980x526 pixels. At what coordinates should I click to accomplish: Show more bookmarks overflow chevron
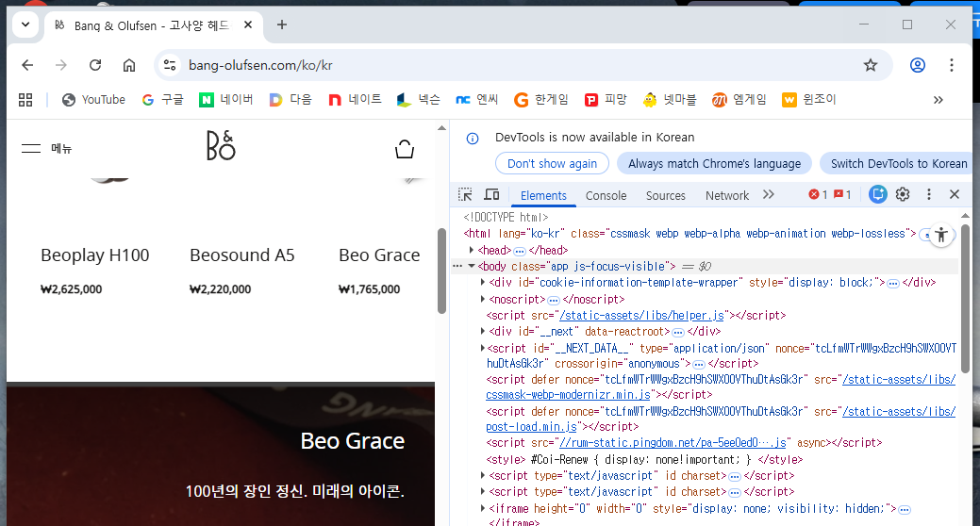point(938,100)
